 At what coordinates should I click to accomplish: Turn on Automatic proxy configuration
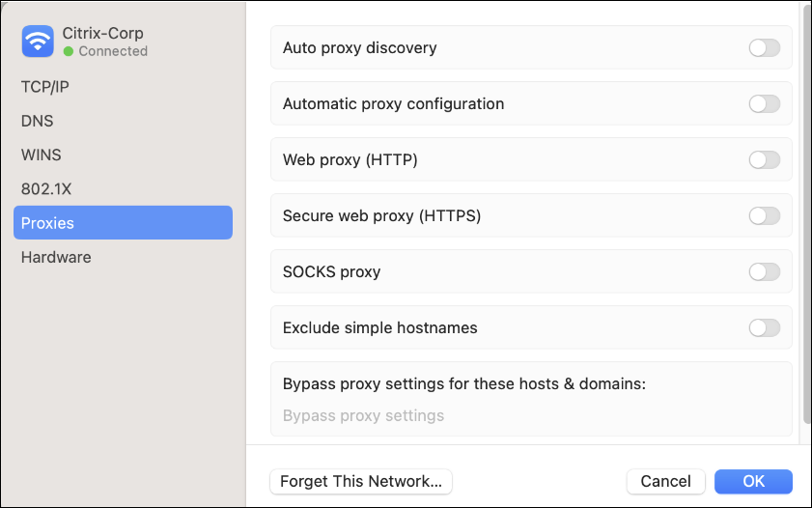pos(764,104)
